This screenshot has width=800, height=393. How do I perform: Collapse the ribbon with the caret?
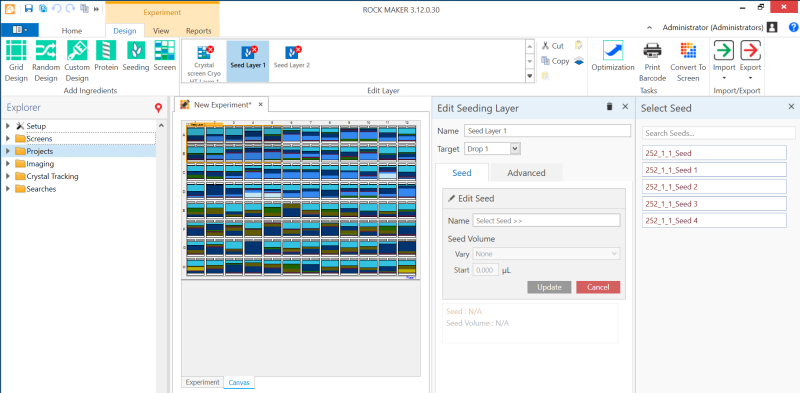pyautogui.click(x=649, y=28)
